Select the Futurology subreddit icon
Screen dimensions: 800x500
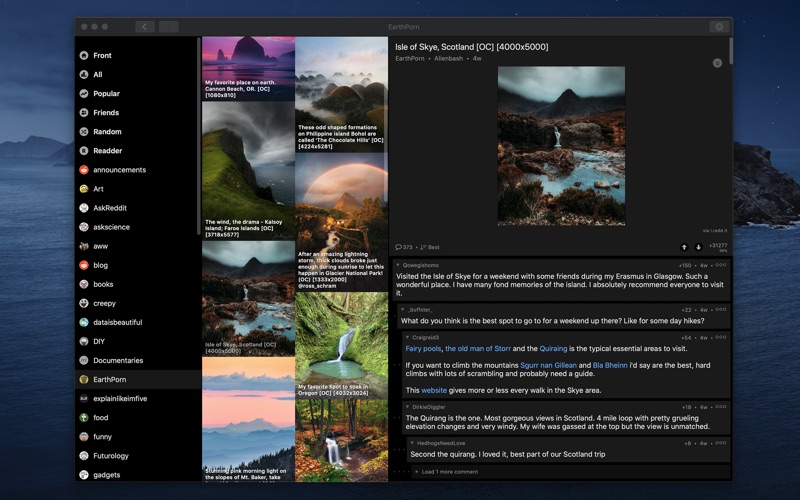[x=84, y=456]
